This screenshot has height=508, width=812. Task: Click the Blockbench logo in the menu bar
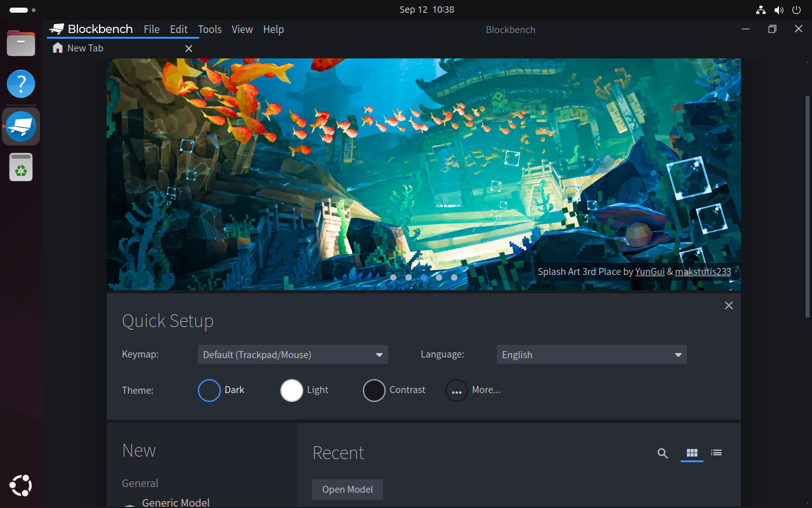(92, 29)
